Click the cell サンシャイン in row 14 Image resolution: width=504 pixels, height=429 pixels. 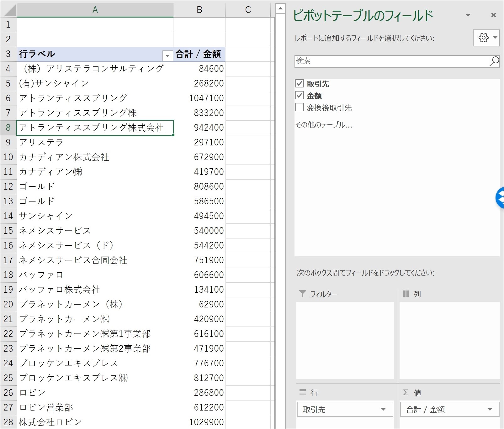coord(95,216)
